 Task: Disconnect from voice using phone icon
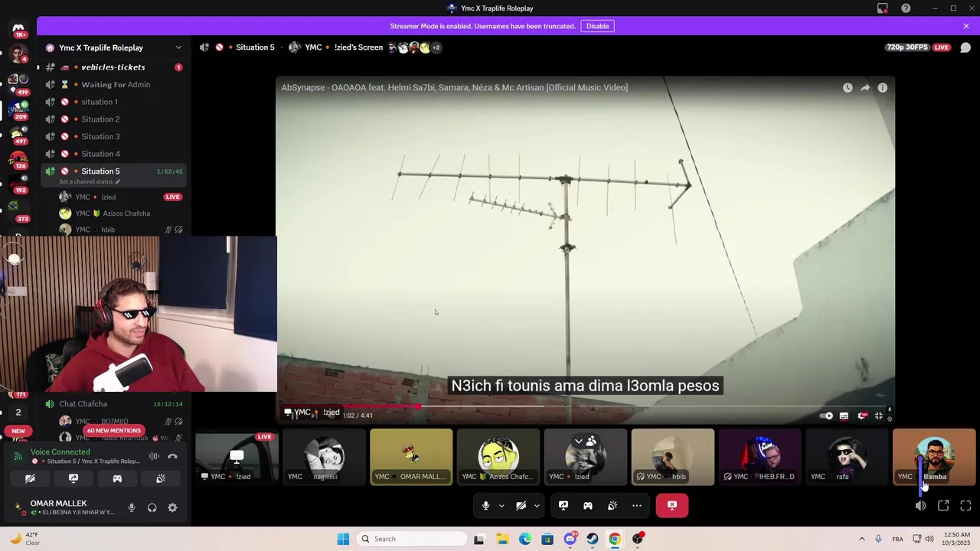tap(172, 456)
